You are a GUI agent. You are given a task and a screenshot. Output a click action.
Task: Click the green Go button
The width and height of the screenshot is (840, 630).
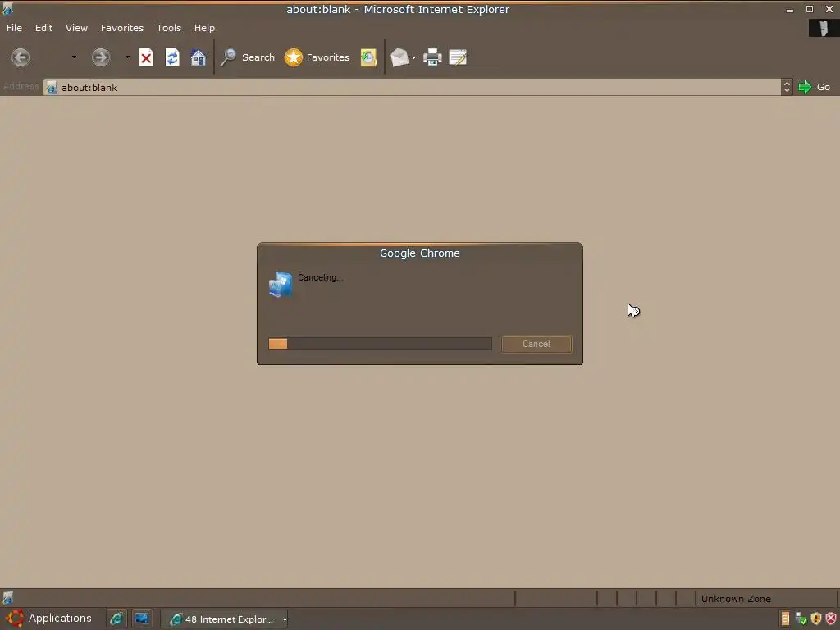point(814,87)
